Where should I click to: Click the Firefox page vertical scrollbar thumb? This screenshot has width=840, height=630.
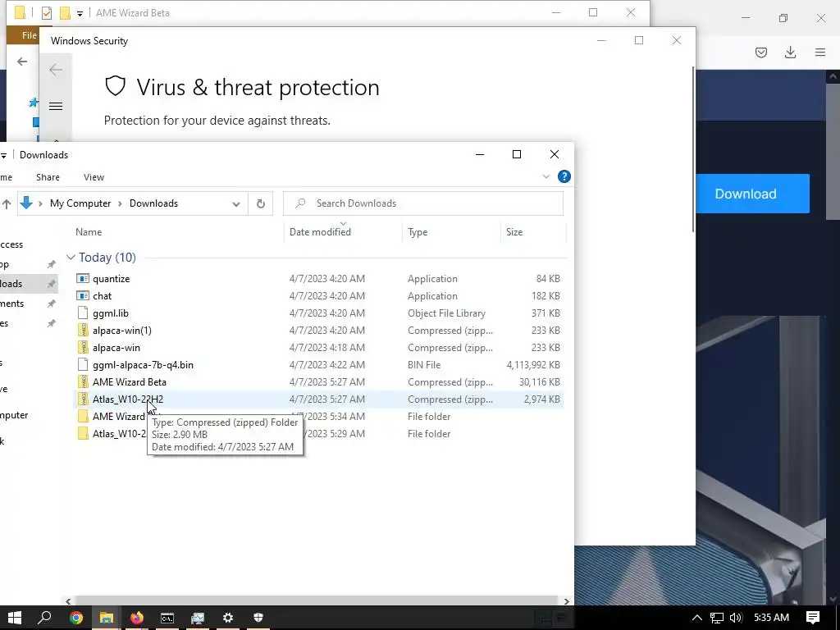tap(833, 151)
